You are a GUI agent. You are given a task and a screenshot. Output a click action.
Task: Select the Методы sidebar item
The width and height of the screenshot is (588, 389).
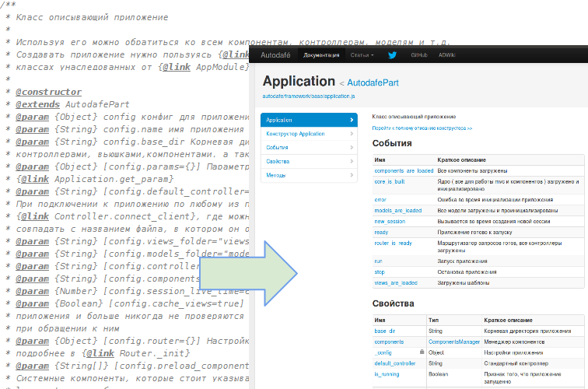click(309, 175)
